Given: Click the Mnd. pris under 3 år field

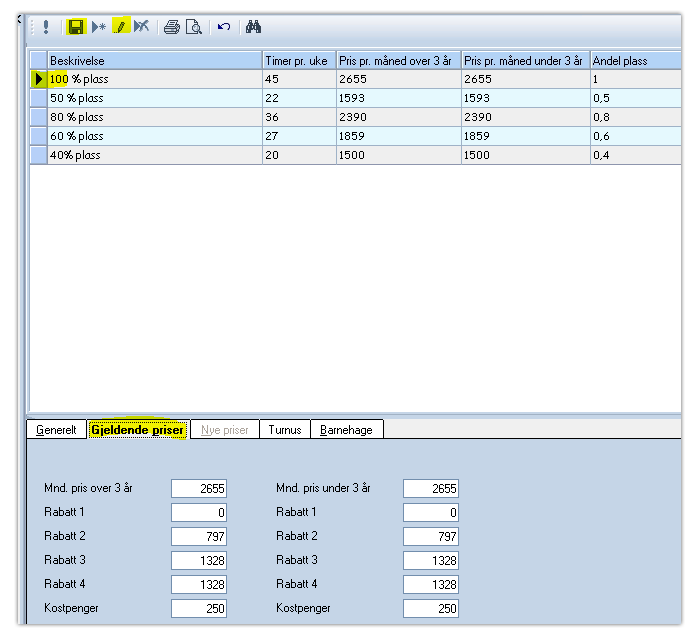Looking at the screenshot, I should (431, 488).
